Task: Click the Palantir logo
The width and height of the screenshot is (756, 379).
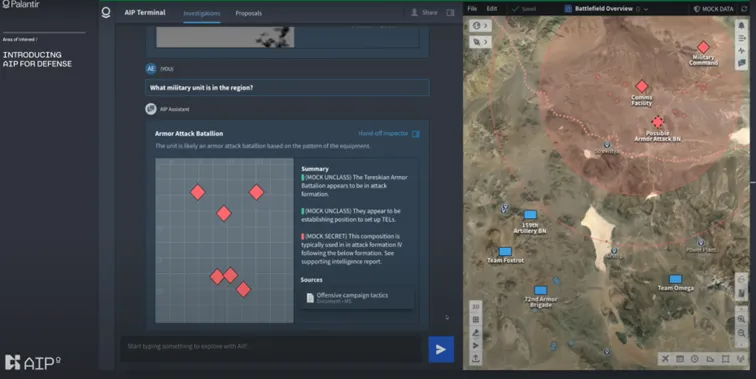Action: [x=21, y=4]
